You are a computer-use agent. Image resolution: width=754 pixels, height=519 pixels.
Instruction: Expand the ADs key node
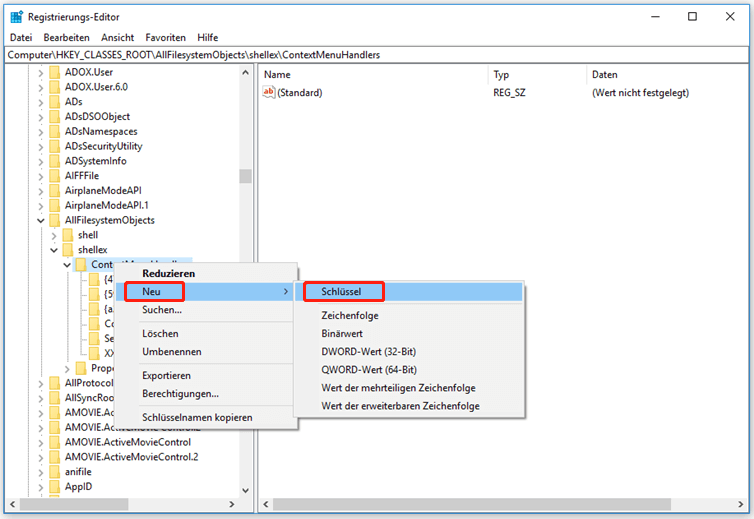(x=41, y=102)
